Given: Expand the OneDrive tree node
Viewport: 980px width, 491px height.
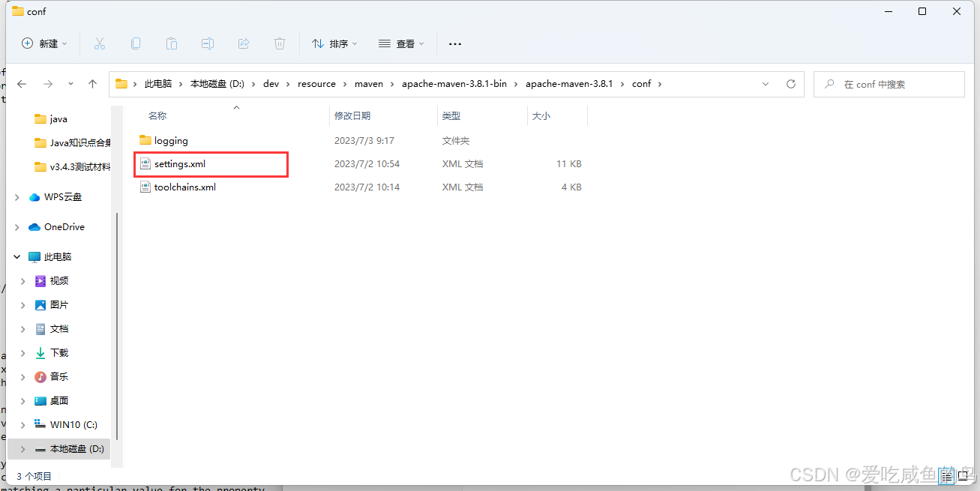Looking at the screenshot, I should tap(17, 227).
